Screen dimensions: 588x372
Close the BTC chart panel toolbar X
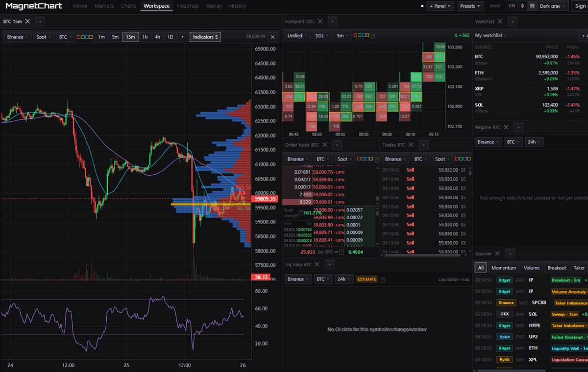(273, 37)
